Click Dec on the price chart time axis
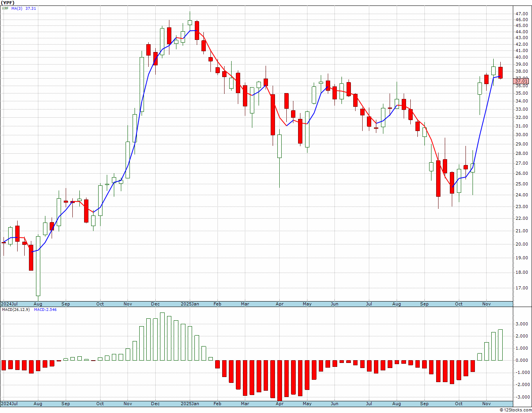 tap(155, 304)
